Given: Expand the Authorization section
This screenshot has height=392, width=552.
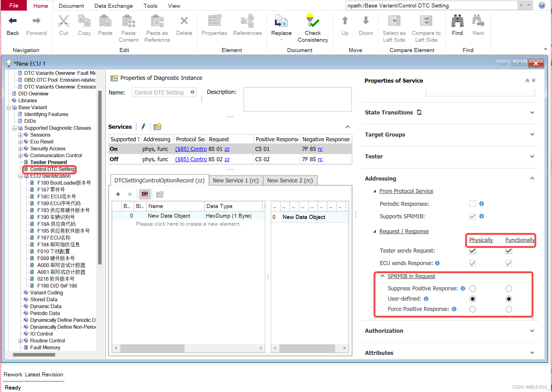Looking at the screenshot, I should pyautogui.click(x=532, y=331).
